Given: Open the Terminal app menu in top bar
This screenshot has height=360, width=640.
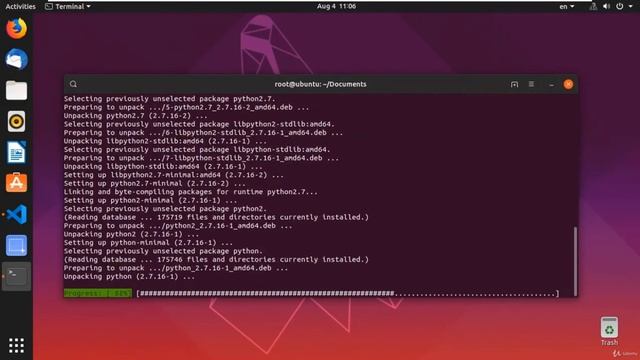Looking at the screenshot, I should coord(68,7).
